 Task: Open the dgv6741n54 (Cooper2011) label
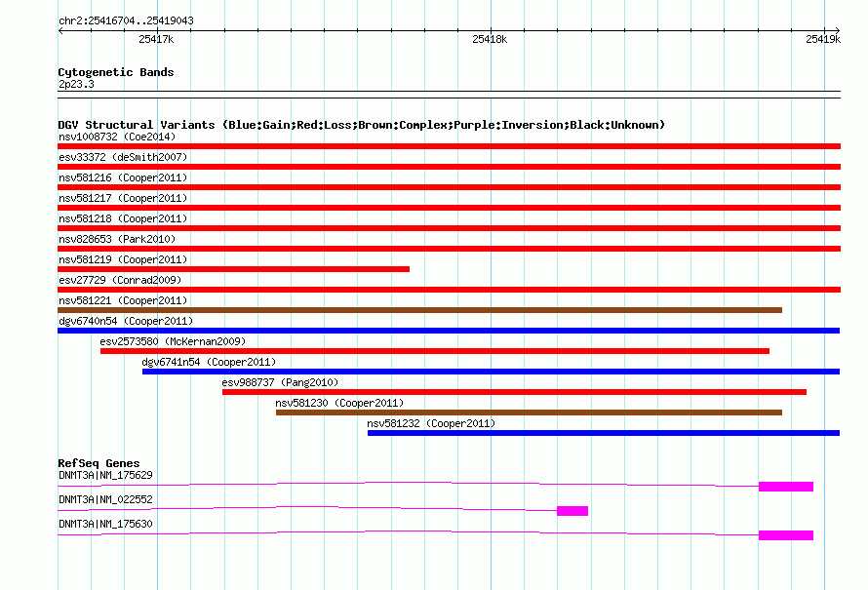[x=209, y=362]
